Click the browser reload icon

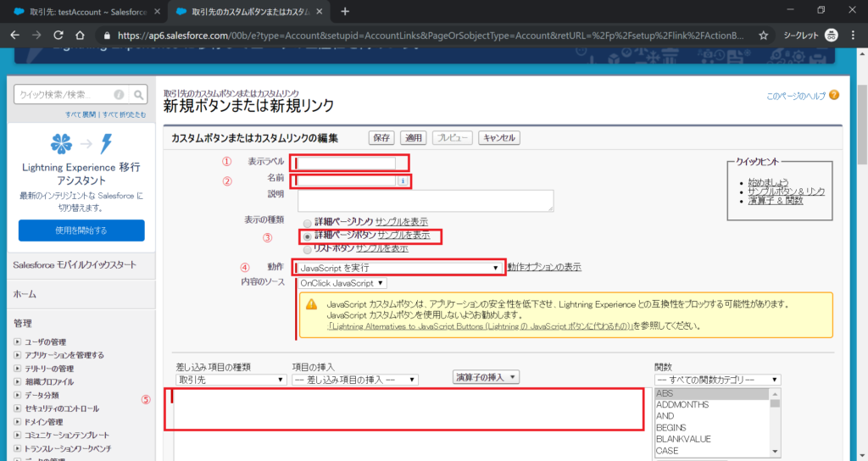[x=57, y=36]
